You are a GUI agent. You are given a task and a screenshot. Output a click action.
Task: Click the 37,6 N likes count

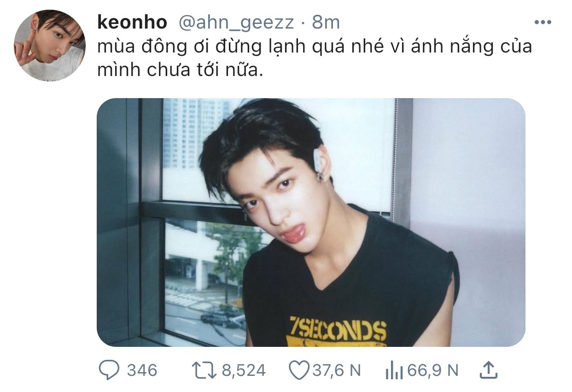[336, 370]
